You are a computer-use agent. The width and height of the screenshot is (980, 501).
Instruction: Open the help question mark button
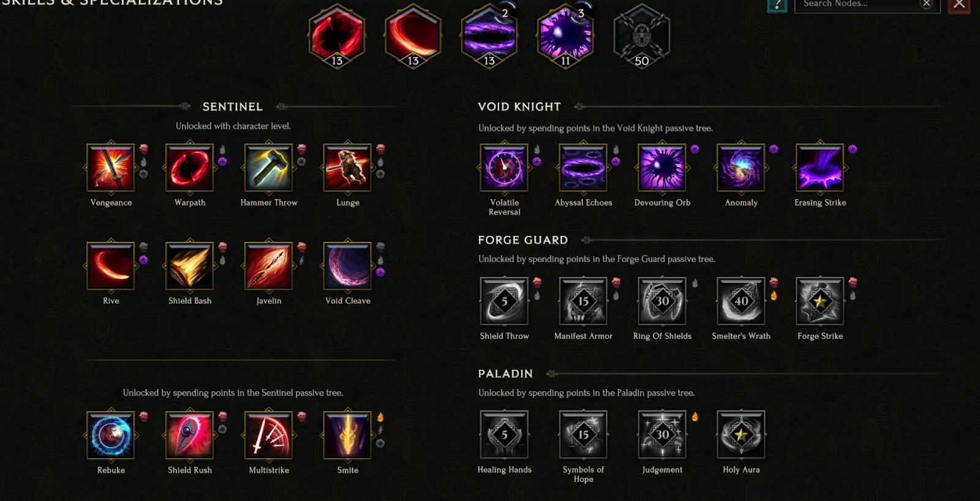(777, 5)
